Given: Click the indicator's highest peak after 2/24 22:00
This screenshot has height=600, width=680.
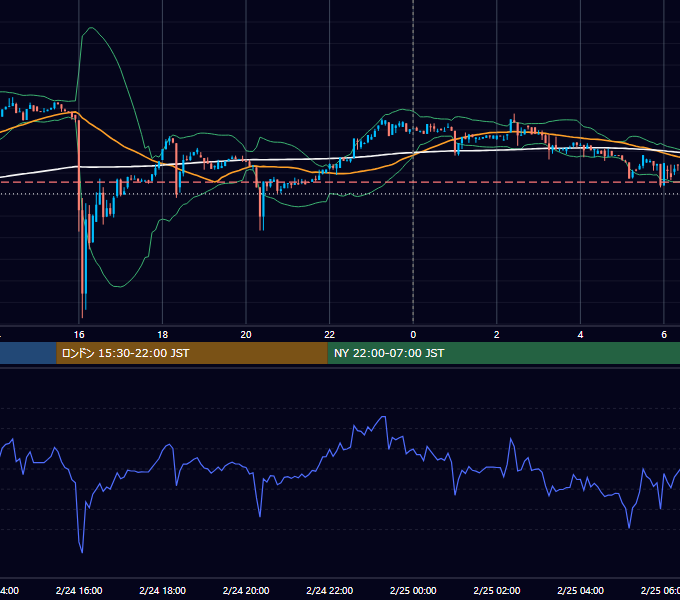Looking at the screenshot, I should (x=383, y=417).
